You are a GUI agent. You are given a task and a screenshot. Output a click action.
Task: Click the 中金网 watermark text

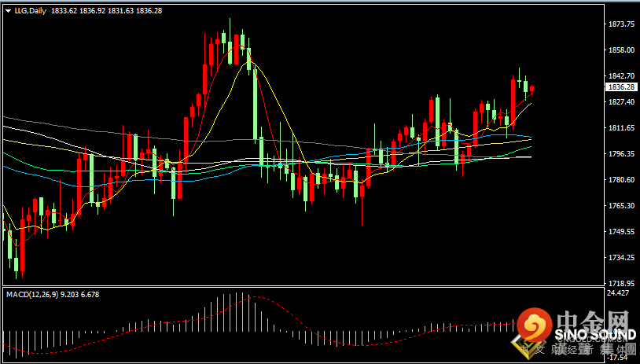pyautogui.click(x=596, y=320)
